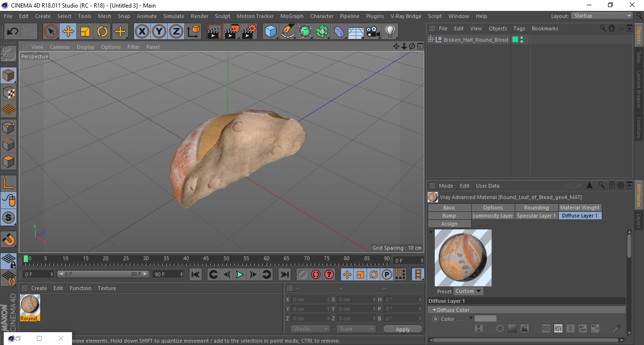The height and width of the screenshot is (345, 644).
Task: Open the Layout Startup dropdown
Action: coord(602,16)
